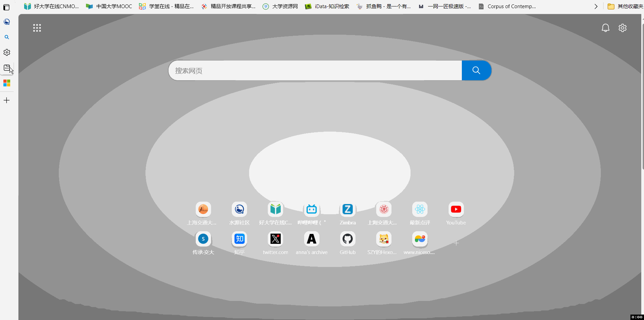Screen dimensions: 644x320
Task: Open page settings gear near the bell
Action: (x=623, y=28)
